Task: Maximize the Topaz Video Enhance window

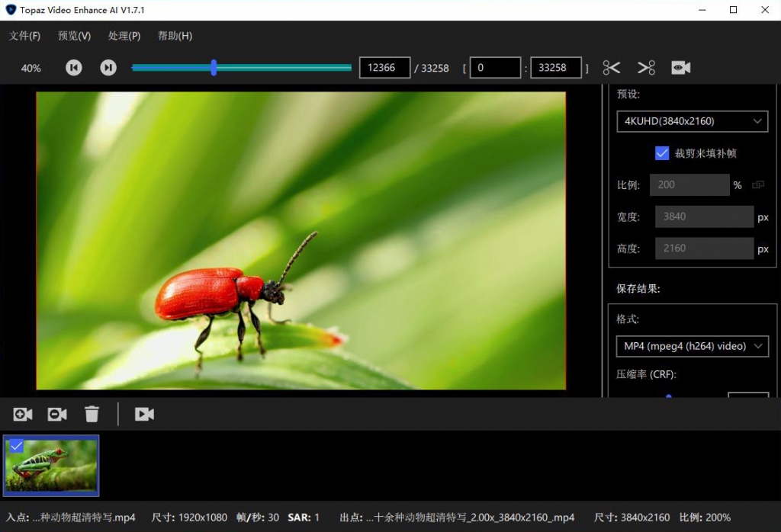Action: coord(733,9)
